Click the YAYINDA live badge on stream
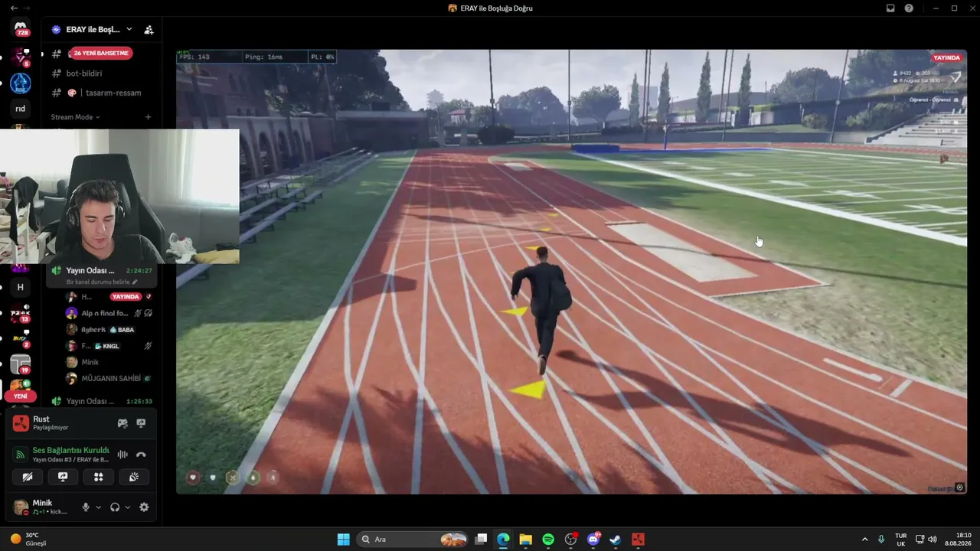 click(x=946, y=58)
